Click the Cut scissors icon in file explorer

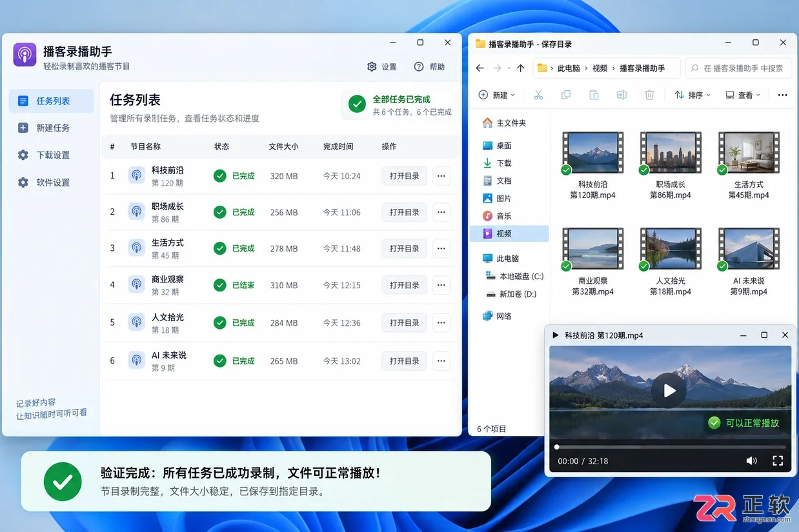point(538,95)
